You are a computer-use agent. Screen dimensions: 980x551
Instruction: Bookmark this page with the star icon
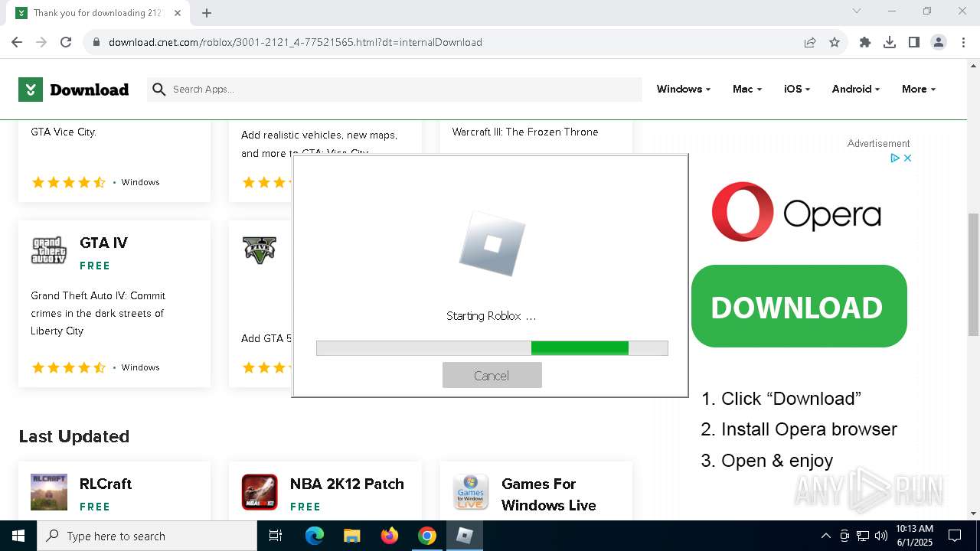pos(835,42)
